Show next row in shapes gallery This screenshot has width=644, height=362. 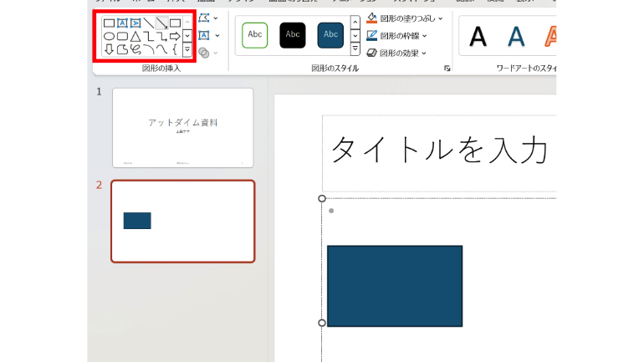click(187, 36)
